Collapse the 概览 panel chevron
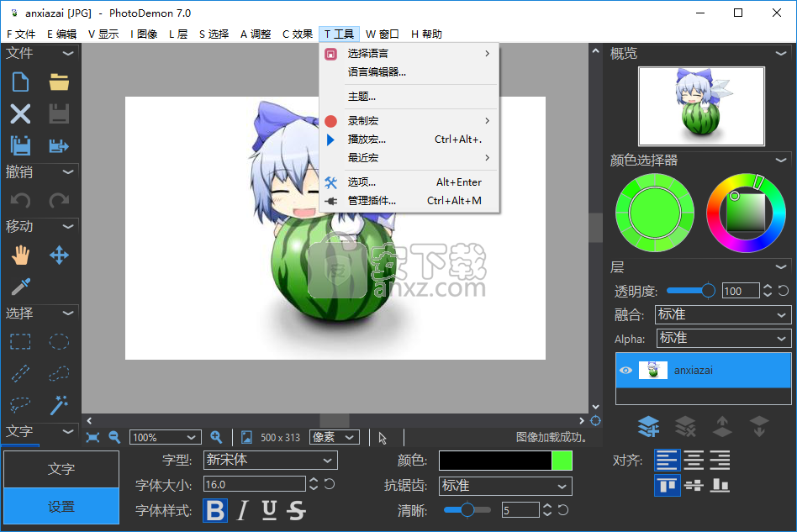The image size is (797, 532). [781, 53]
